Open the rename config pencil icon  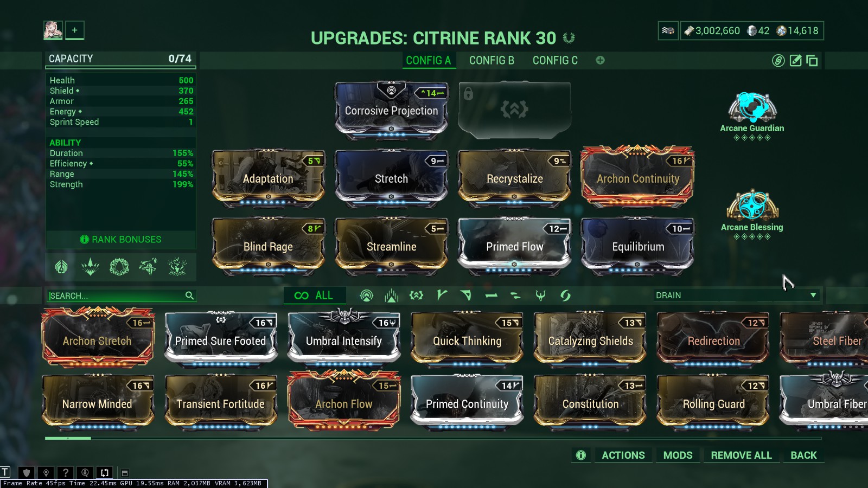click(x=795, y=61)
